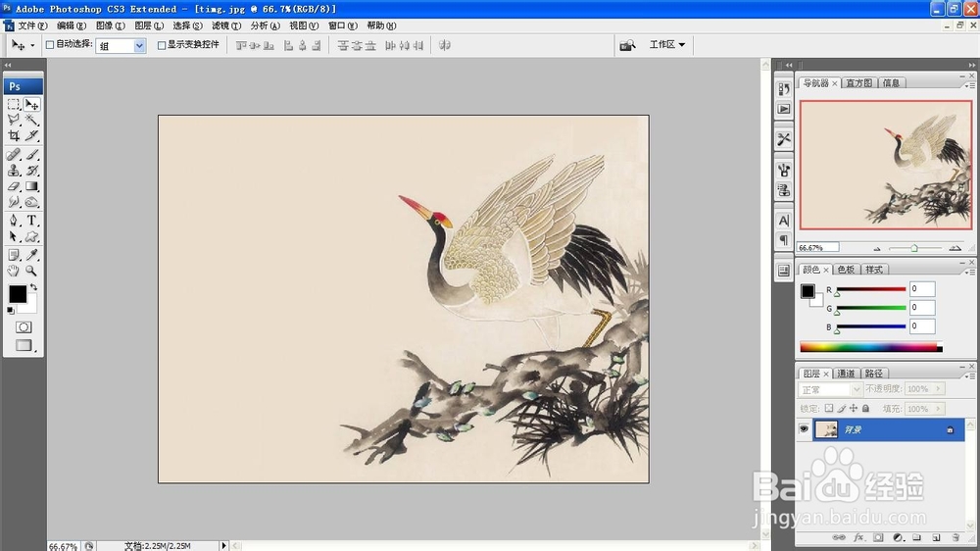Open the Actions panel icon
The image size is (980, 551).
pos(784,109)
